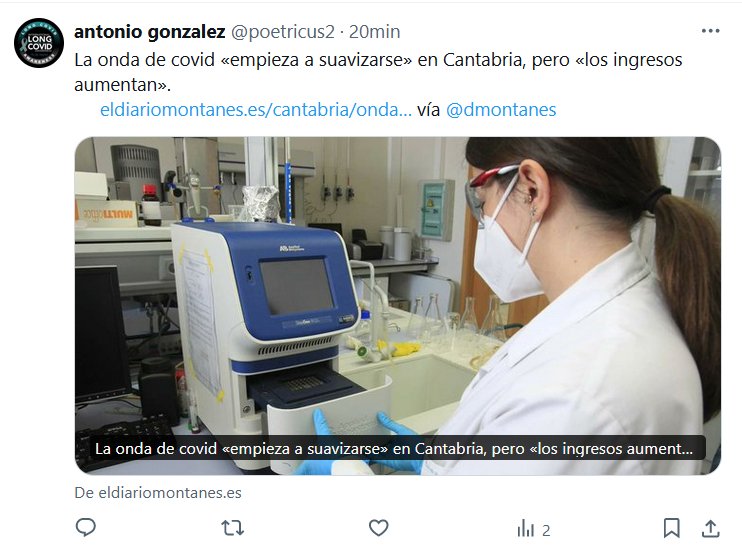Repost the tweet with the retweet arrows icon
This screenshot has width=742, height=556.
232,528
